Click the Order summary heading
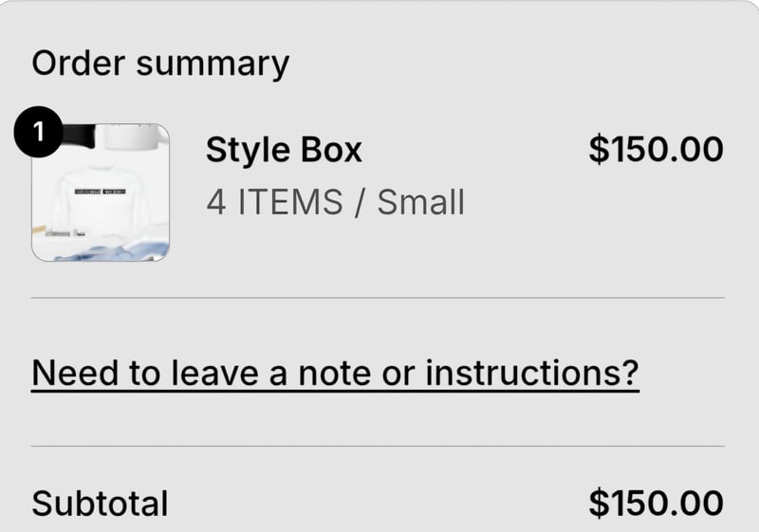 pyautogui.click(x=160, y=64)
